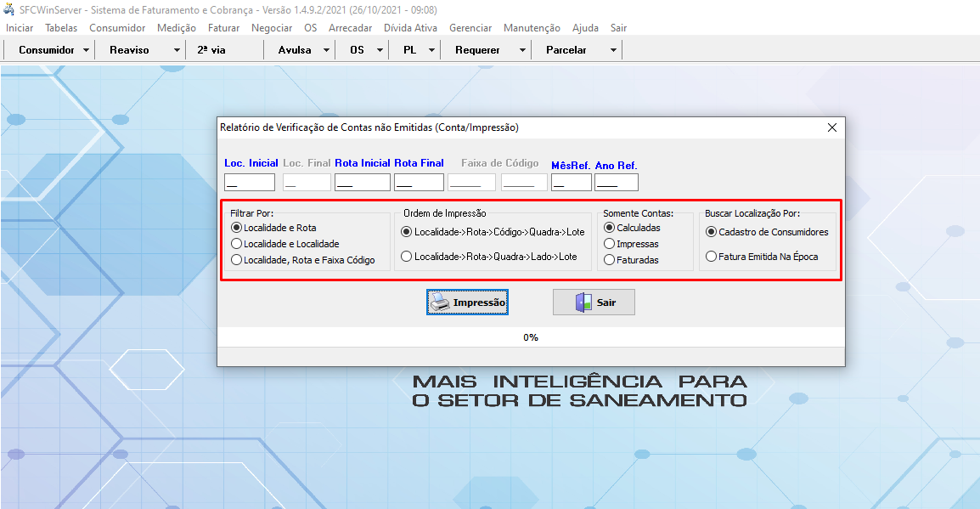Image resolution: width=980 pixels, height=509 pixels.
Task: Expand the OS dropdown arrow in the toolbar
Action: [x=379, y=49]
